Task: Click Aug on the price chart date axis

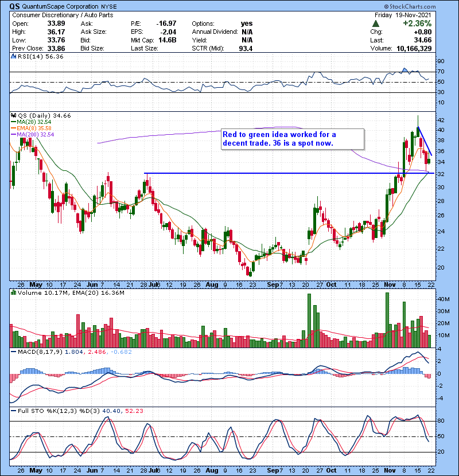Action: tap(212, 285)
